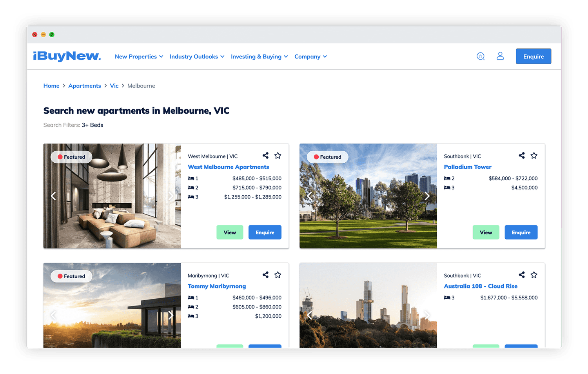Select the $4,500,000 price for Palladium Tower
Image resolution: width=588 pixels, height=374 pixels.
coord(524,188)
